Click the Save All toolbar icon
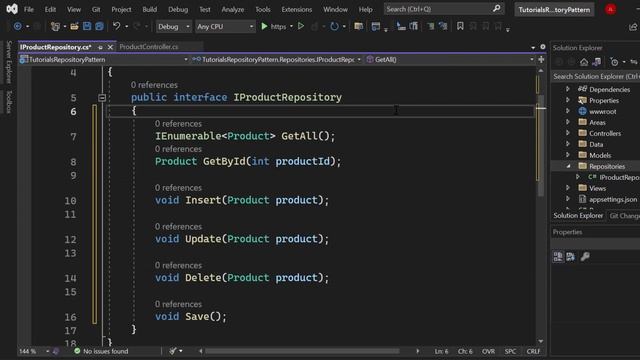Viewport: 640px width, 360px height. (x=100, y=27)
